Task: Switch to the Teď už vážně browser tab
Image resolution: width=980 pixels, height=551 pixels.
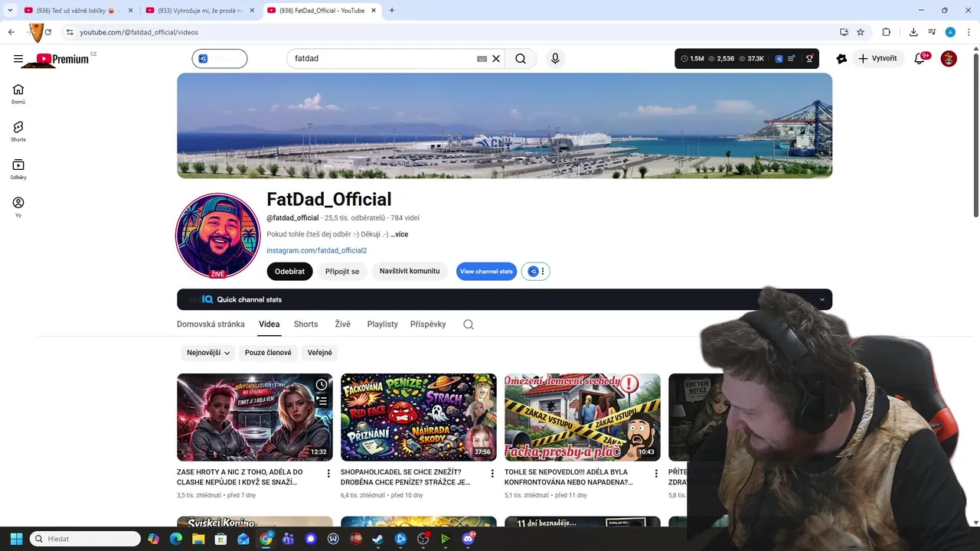Action: tap(79, 11)
